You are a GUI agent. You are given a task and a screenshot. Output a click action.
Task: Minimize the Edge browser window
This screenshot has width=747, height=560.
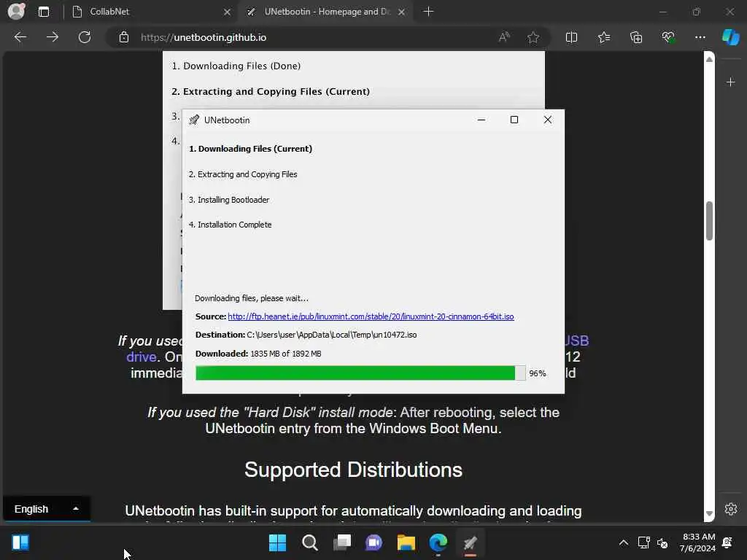point(662,12)
